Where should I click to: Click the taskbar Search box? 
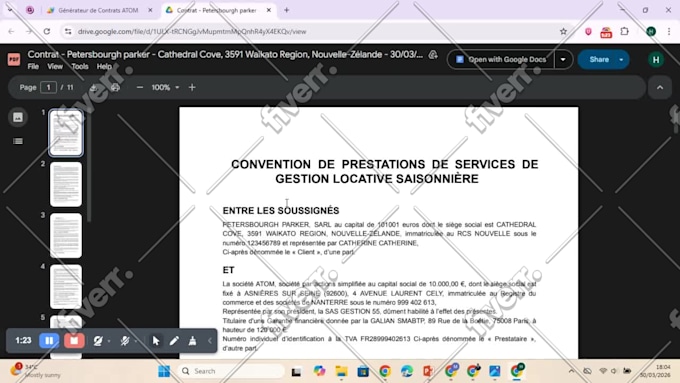231,371
